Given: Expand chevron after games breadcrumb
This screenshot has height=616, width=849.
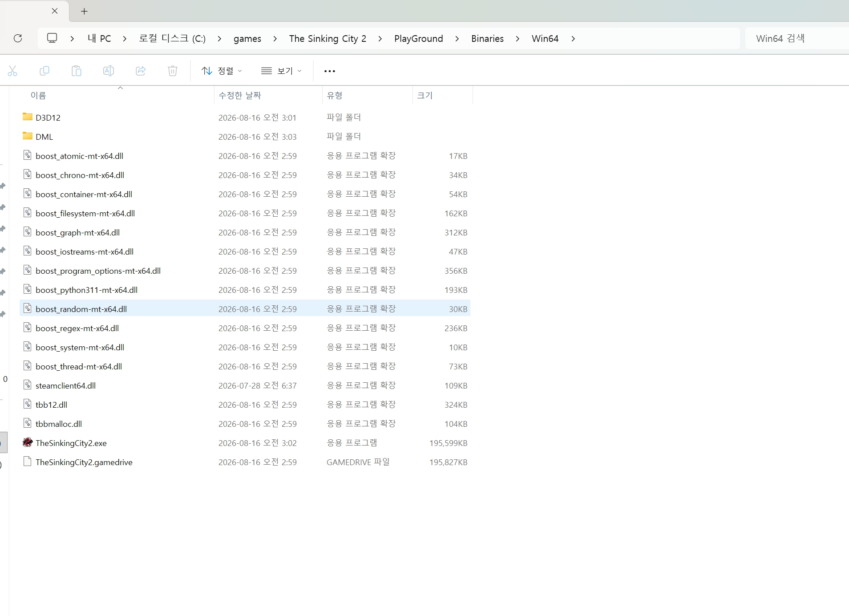Looking at the screenshot, I should (275, 39).
